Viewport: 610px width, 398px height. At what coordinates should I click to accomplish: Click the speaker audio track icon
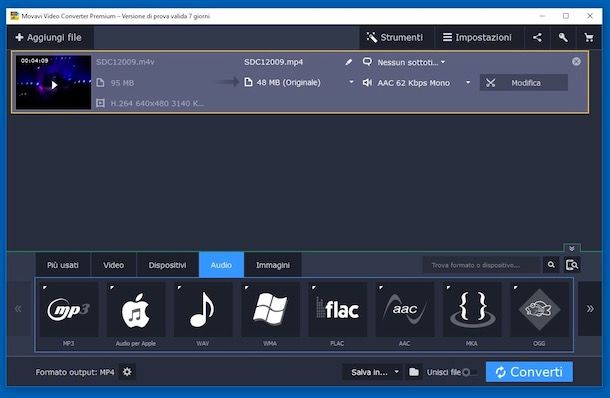(x=367, y=82)
